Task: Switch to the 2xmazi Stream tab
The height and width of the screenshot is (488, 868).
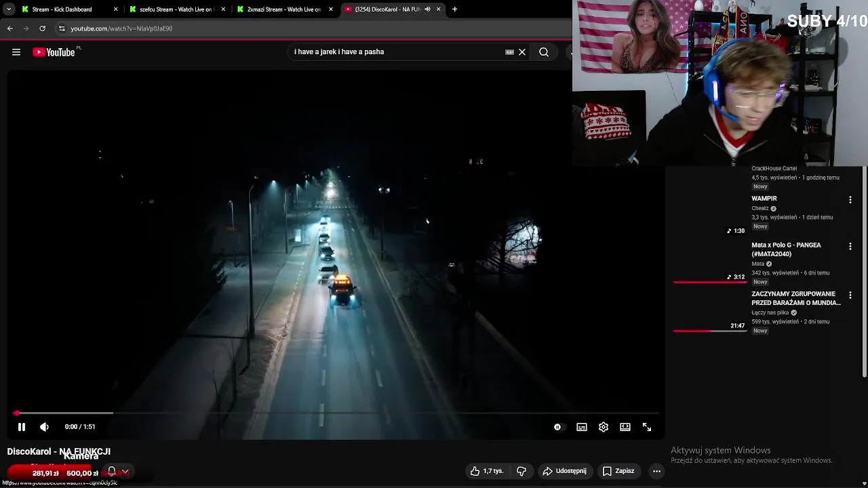Action: coord(284,9)
